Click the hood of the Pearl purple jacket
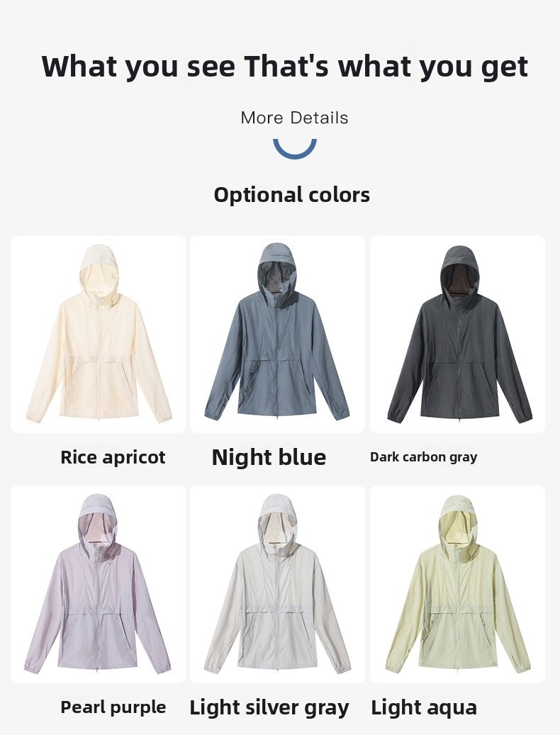This screenshot has width=560, height=735. point(98,520)
